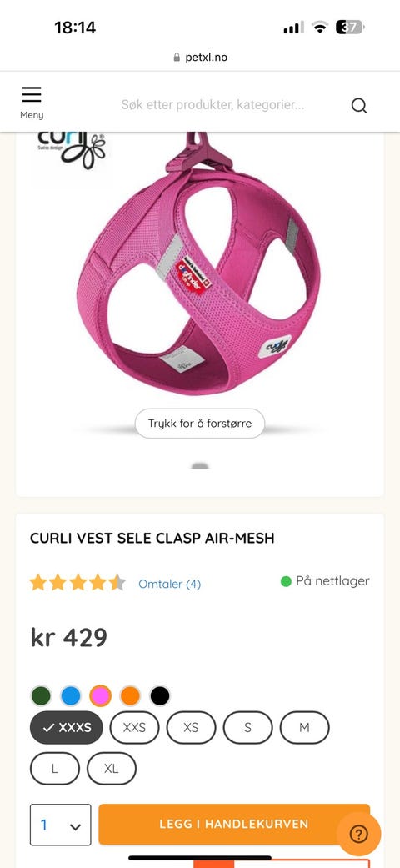
Task: Open the help question mark bubble
Action: (x=358, y=834)
